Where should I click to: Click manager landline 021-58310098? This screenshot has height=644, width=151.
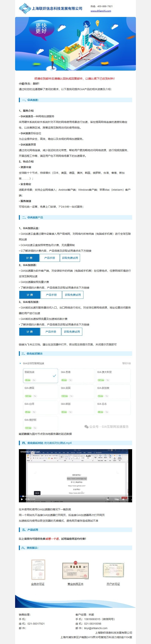pyautogui.click(x=92, y=623)
